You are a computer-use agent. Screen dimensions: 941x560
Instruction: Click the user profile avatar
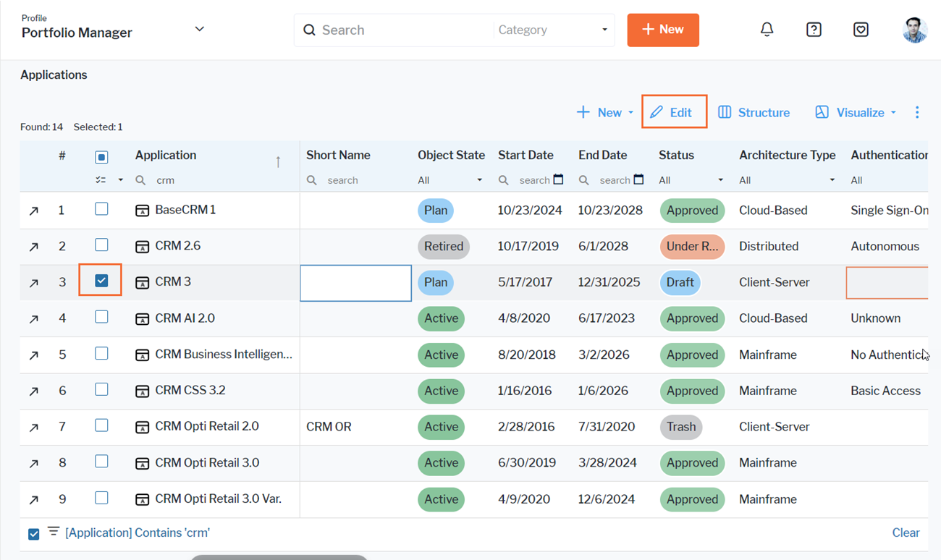[915, 30]
